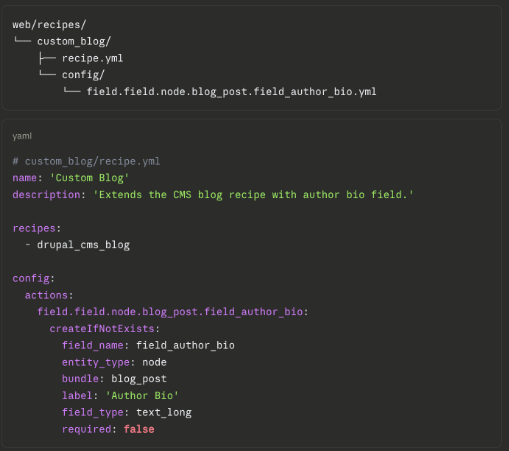Select the custom_blog/ folder in tree
This screenshot has width=509, height=451.
click(x=74, y=41)
